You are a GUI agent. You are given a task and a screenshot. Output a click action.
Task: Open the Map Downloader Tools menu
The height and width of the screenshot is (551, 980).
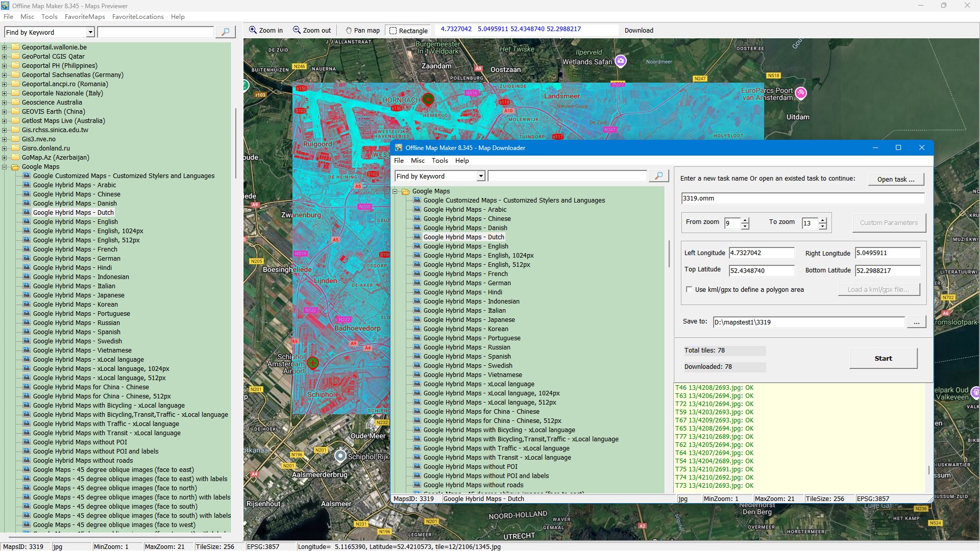click(x=439, y=161)
